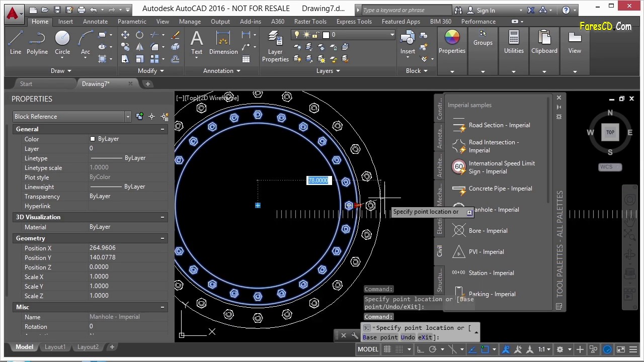Toggle Clean Screen in status bar
Viewport: 644px width, 362px height.
[x=621, y=349]
